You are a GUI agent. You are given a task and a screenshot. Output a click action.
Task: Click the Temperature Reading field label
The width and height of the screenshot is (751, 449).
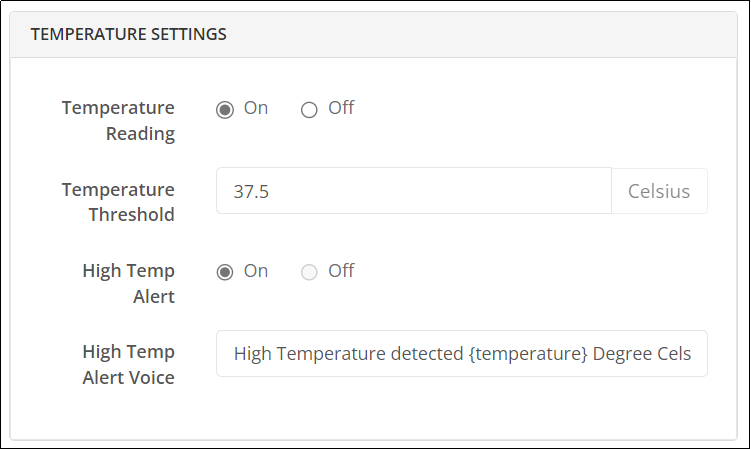tap(118, 121)
